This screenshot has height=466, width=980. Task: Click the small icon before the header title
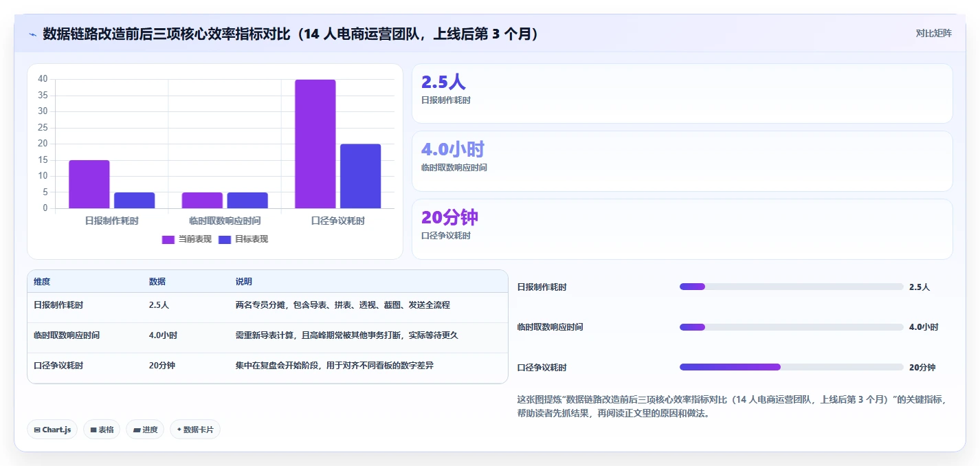pyautogui.click(x=32, y=34)
